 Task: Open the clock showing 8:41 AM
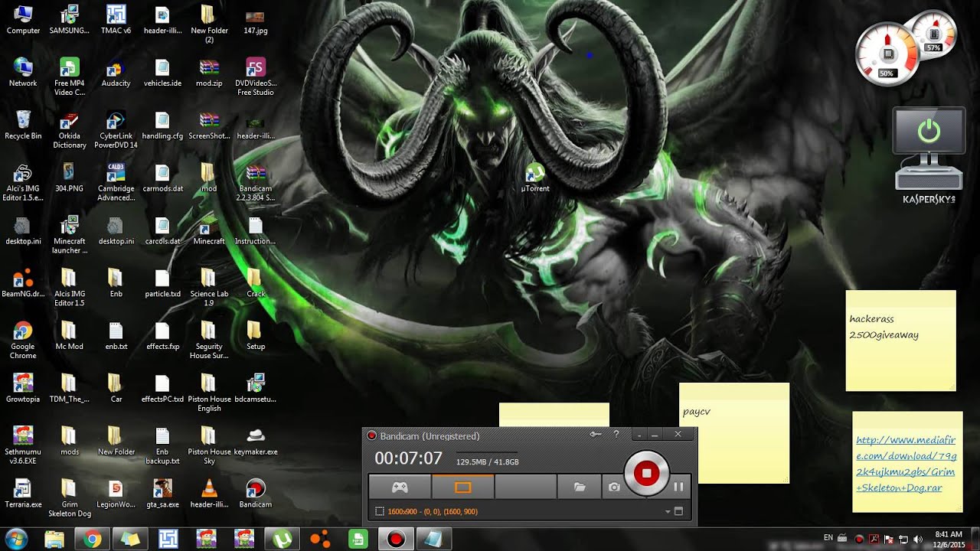tap(949, 540)
